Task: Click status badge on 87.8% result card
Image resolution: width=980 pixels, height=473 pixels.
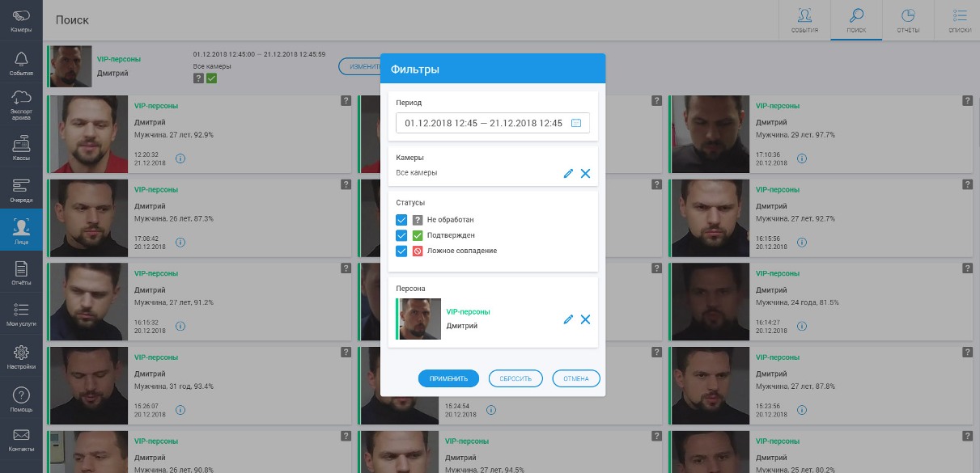Action: [967, 353]
